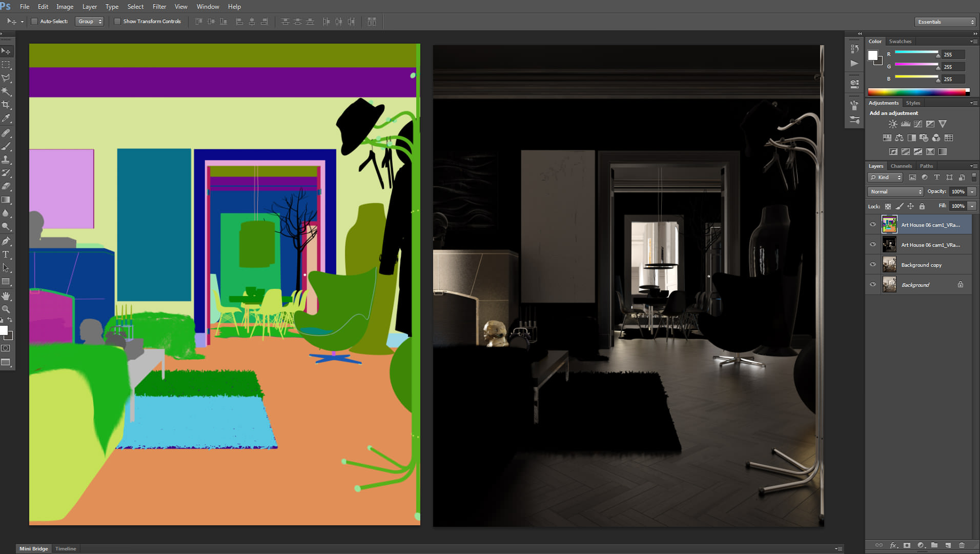Hide second Art House 06 layer
The image size is (980, 554).
(873, 245)
